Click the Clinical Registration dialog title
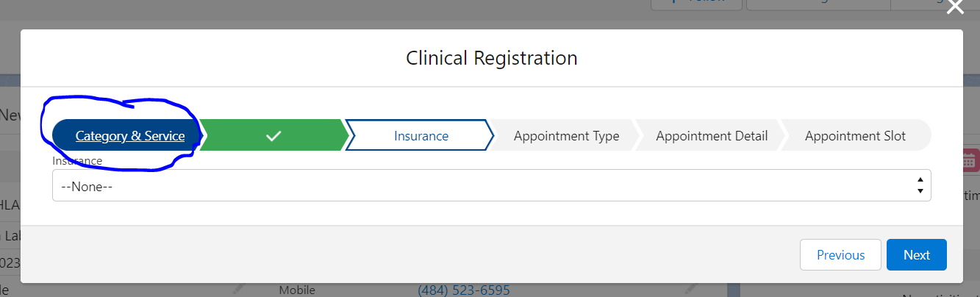980x297 pixels. coord(491,58)
